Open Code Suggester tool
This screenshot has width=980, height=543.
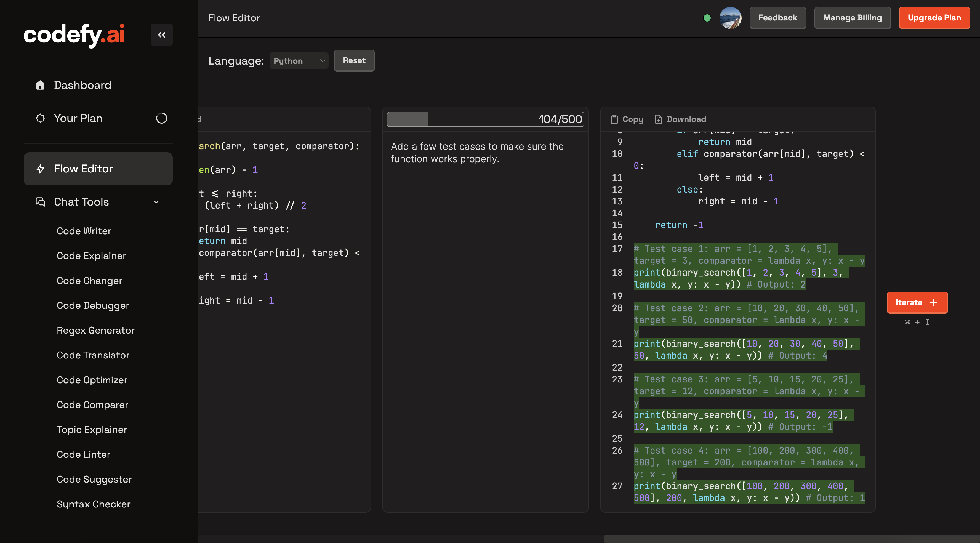(x=94, y=479)
